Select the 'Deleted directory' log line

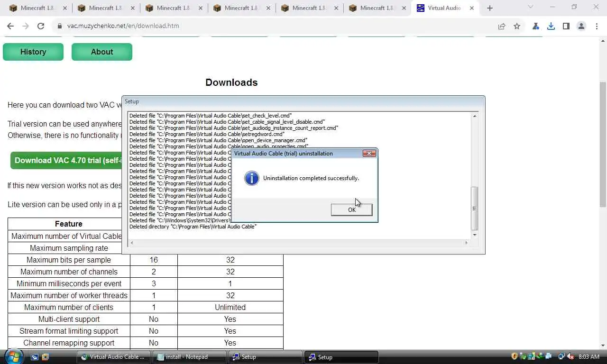pyautogui.click(x=193, y=227)
